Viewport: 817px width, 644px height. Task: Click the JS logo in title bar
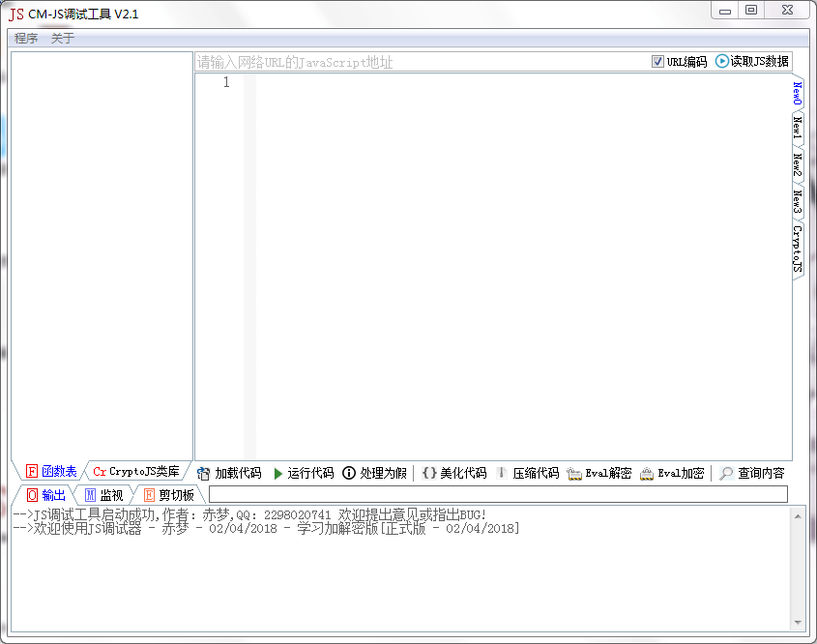[x=16, y=15]
